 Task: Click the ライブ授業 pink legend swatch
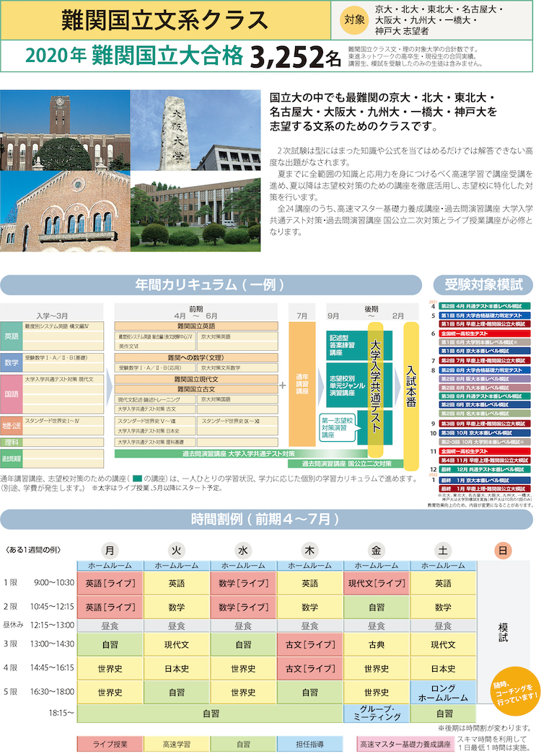click(x=110, y=744)
